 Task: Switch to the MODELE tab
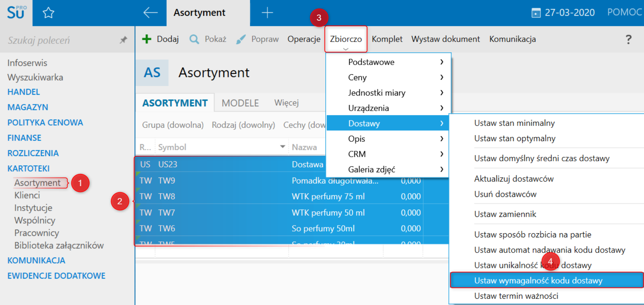pyautogui.click(x=240, y=103)
